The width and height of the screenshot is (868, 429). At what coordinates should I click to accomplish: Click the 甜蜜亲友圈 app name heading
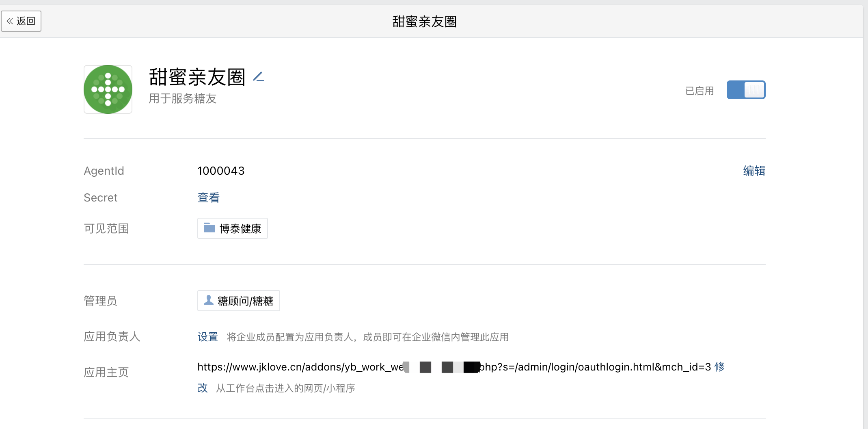[197, 77]
